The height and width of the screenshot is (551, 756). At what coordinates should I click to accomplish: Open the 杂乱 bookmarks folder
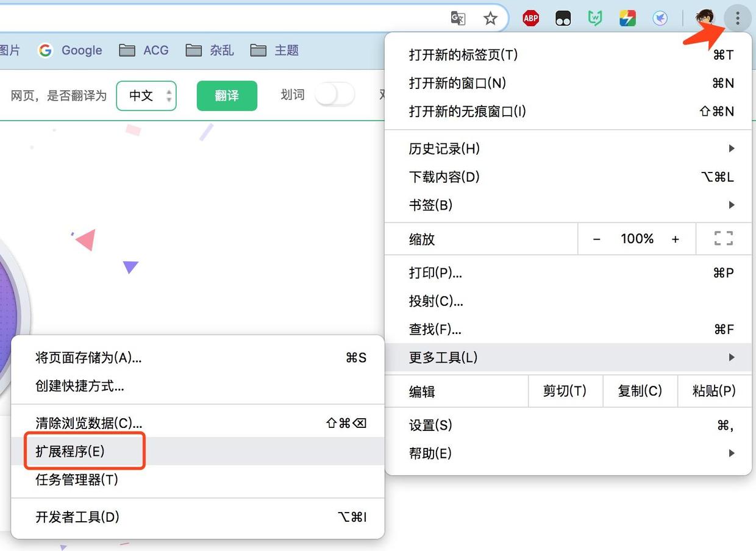point(210,51)
